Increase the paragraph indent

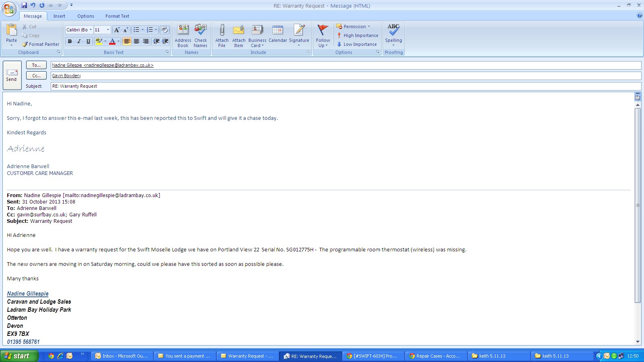(165, 41)
